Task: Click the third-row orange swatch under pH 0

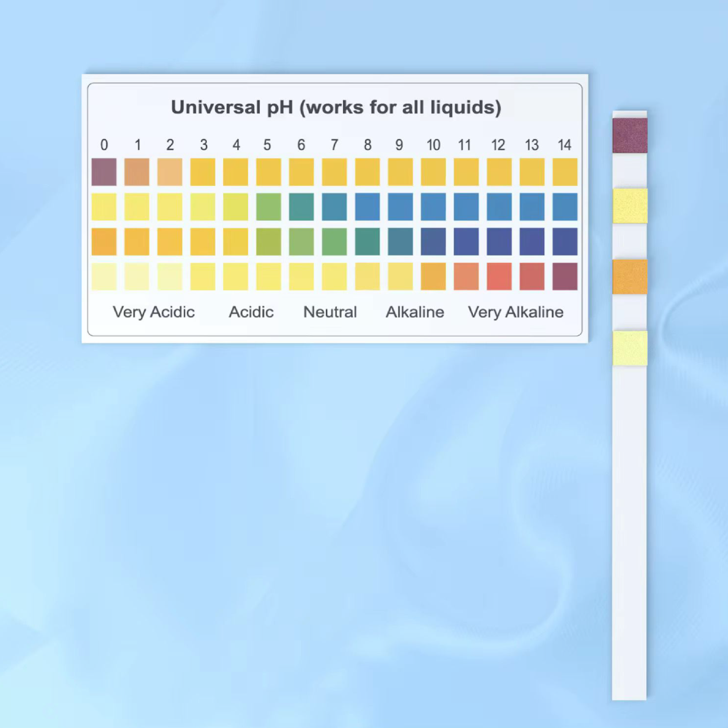Action: (104, 242)
